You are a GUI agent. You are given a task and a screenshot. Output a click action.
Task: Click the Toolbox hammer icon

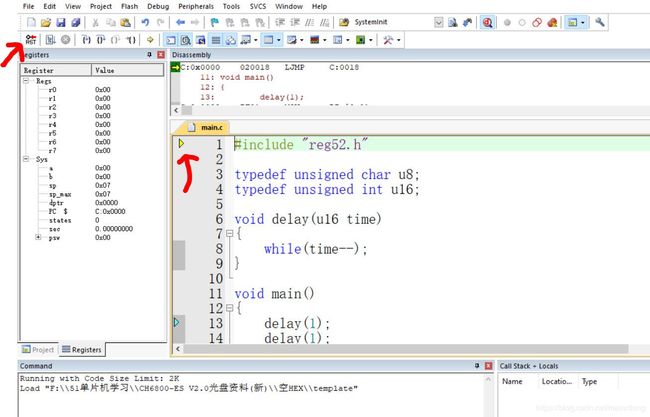click(x=388, y=40)
